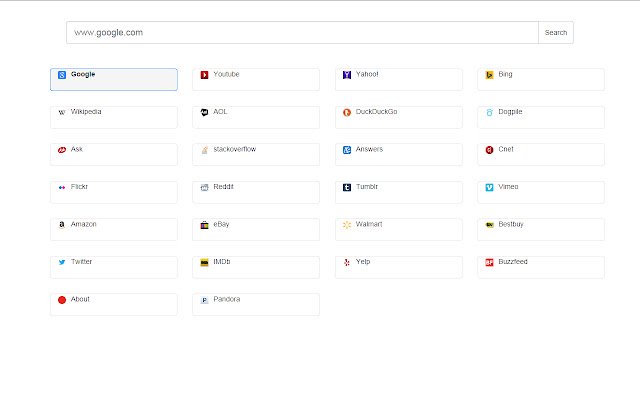
Task: Pick the Dogpile label text
Action: [x=510, y=111]
